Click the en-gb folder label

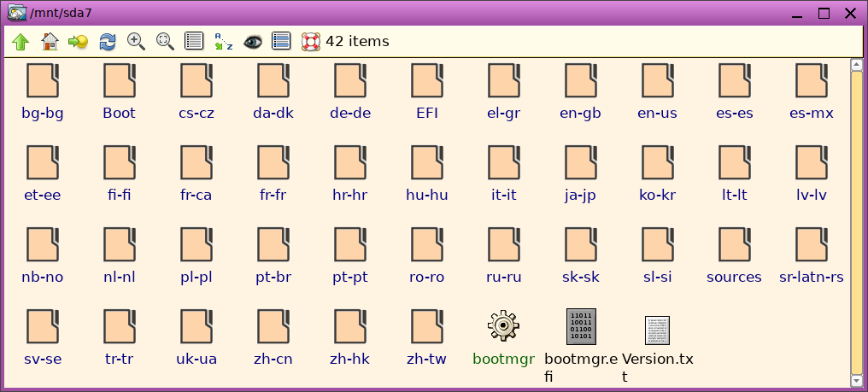[581, 114]
